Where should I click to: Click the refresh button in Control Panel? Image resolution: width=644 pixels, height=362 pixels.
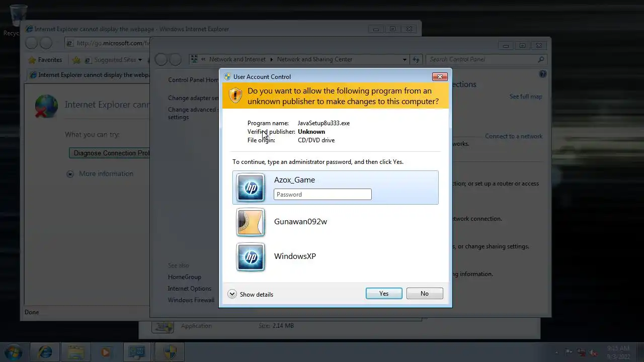coord(416,59)
